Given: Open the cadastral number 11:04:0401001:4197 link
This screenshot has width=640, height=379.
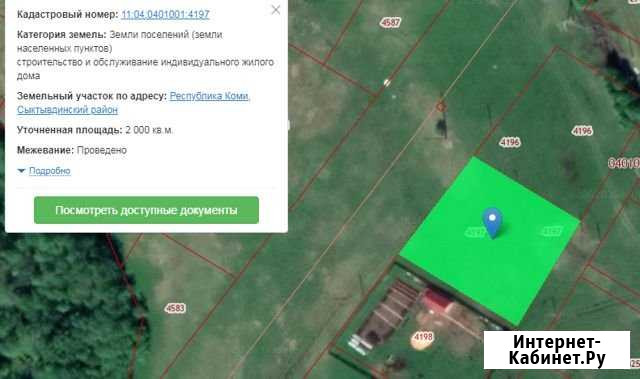Looking at the screenshot, I should [165, 14].
